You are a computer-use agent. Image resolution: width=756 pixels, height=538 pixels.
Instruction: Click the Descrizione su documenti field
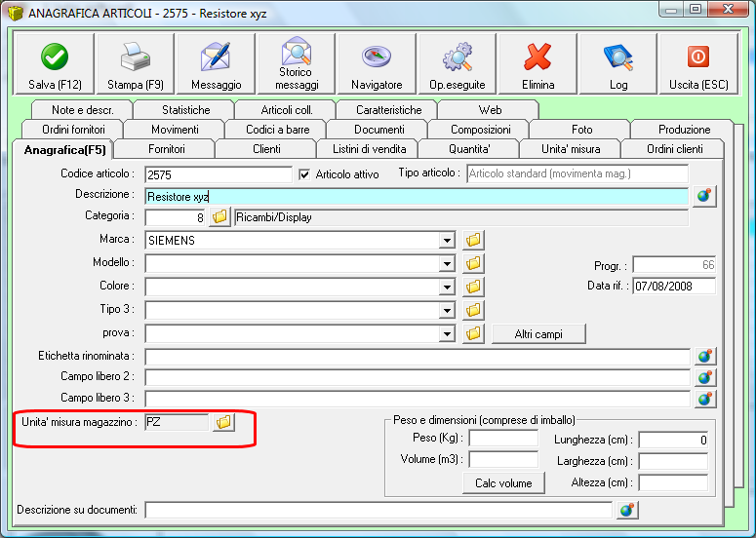pyautogui.click(x=378, y=510)
